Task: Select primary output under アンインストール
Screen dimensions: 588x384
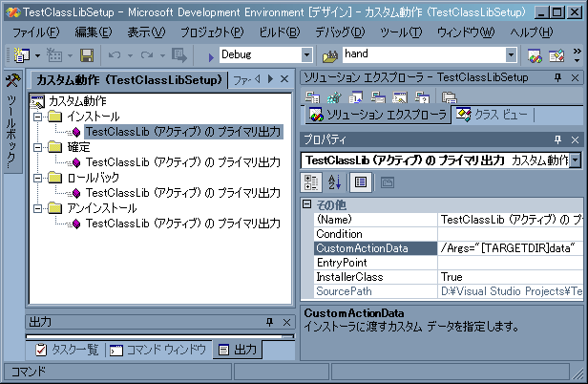Action: 183,224
